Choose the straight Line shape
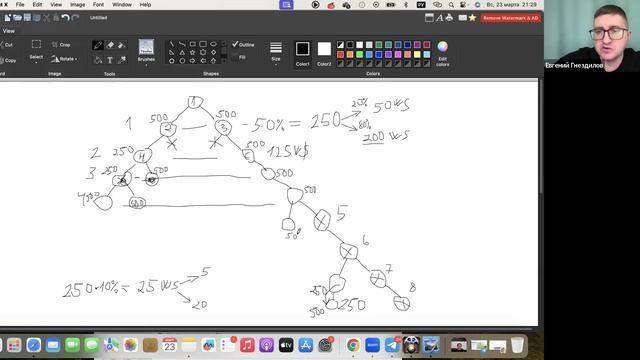The width and height of the screenshot is (640, 360). (x=171, y=44)
